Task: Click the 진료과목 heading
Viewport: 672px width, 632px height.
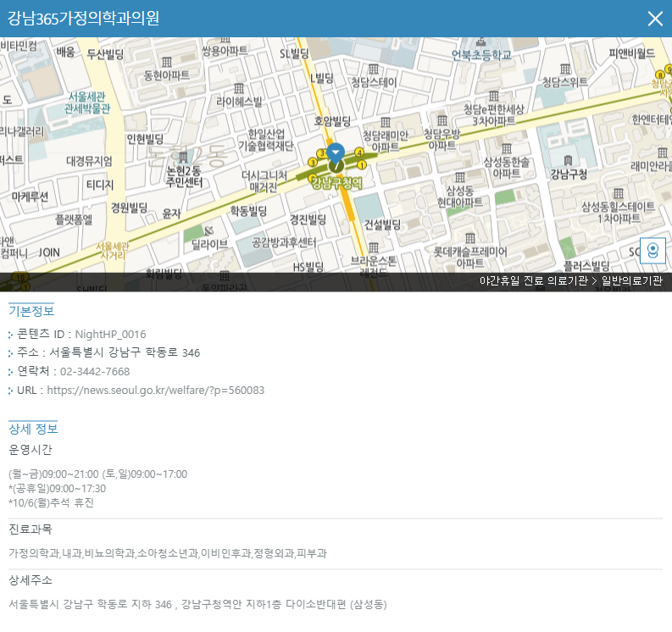Action: 31,529
